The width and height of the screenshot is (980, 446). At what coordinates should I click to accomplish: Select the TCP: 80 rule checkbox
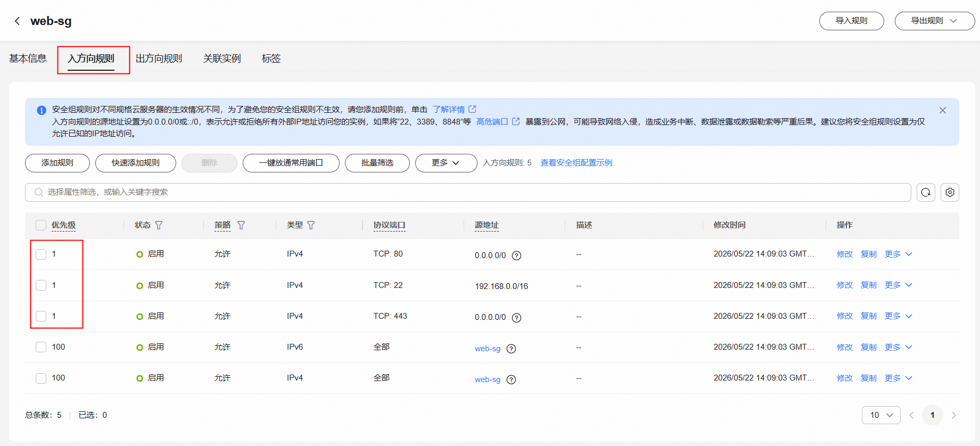(41, 254)
